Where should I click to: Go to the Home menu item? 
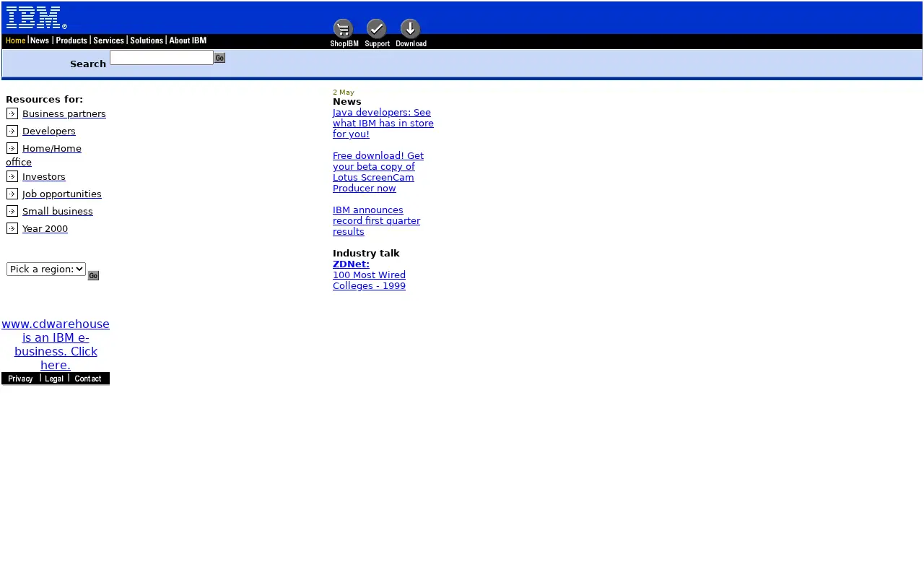16,40
